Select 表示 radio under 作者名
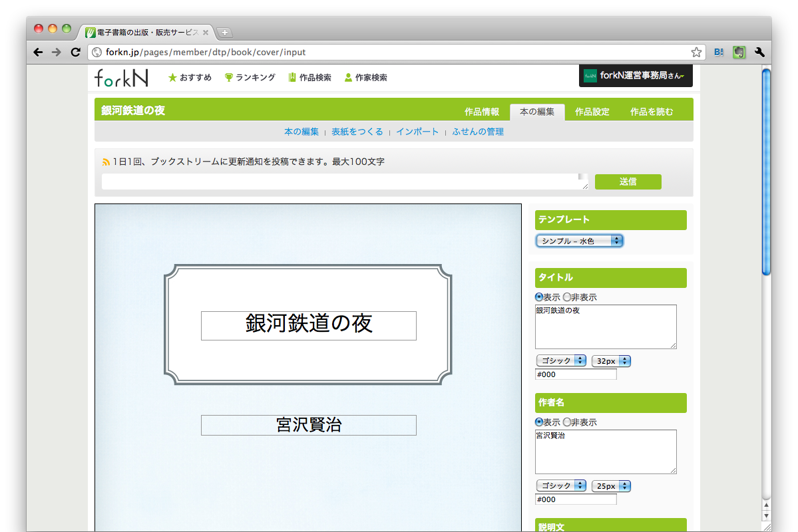Image resolution: width=798 pixels, height=532 pixels. (x=540, y=422)
